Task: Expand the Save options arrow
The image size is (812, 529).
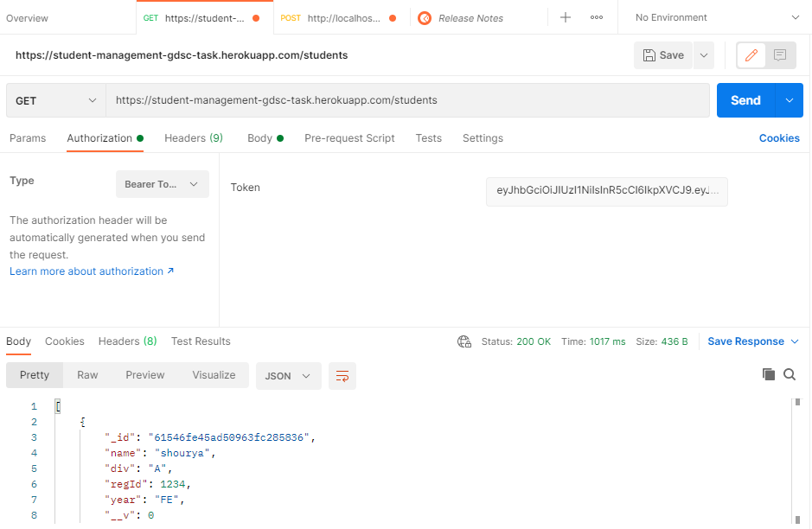Action: [x=704, y=55]
